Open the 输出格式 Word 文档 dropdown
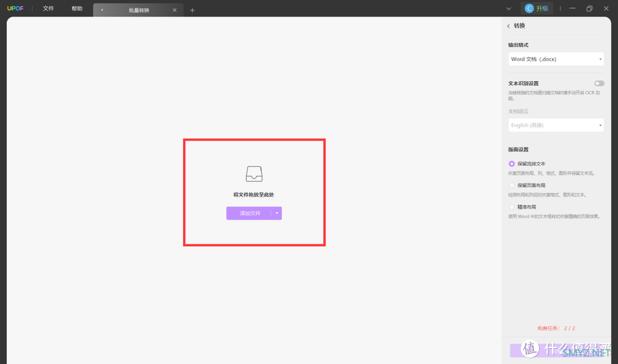The height and width of the screenshot is (364, 618). [556, 59]
